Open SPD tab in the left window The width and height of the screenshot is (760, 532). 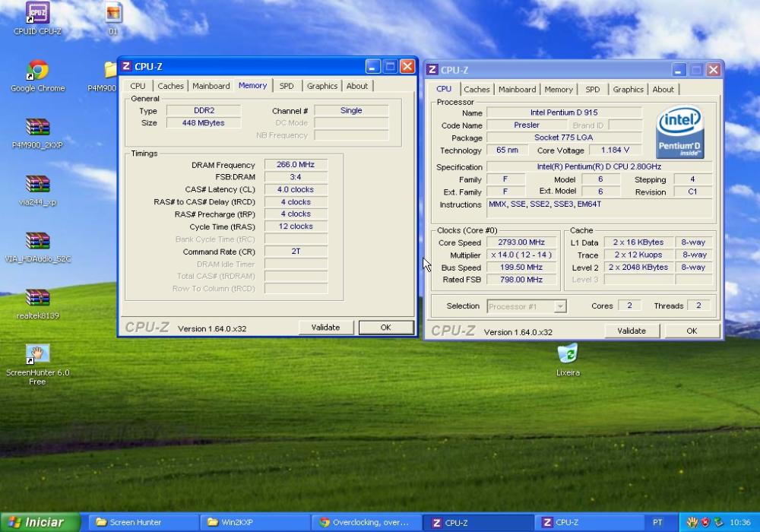coord(287,86)
